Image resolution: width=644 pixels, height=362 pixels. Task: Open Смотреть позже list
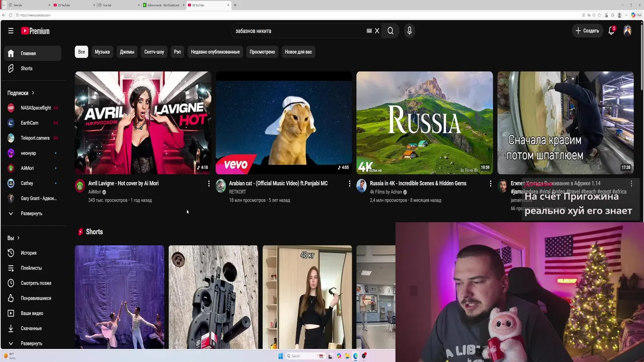(x=34, y=283)
